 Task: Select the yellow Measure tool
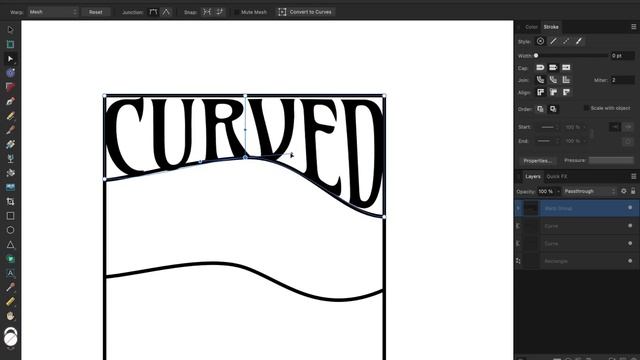10,302
